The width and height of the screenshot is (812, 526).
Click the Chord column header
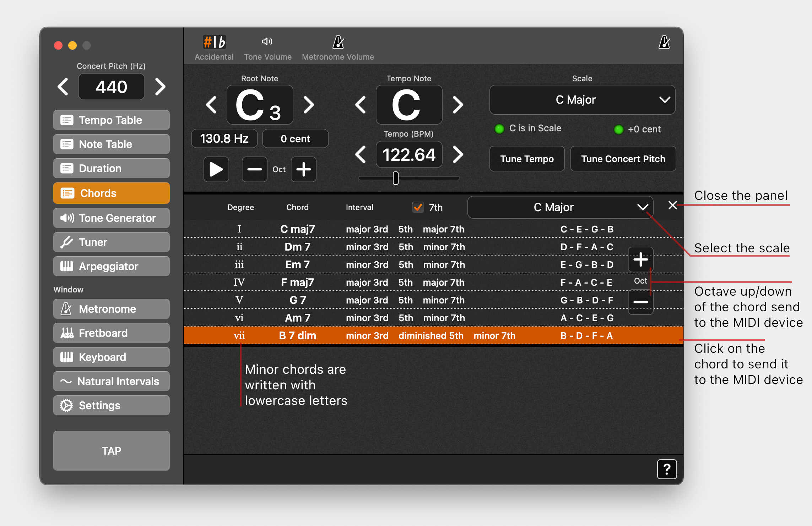(x=297, y=207)
